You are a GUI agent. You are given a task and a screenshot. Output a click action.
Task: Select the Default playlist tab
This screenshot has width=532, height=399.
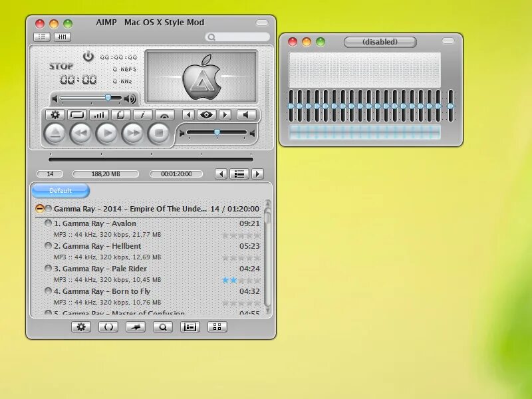(60, 191)
